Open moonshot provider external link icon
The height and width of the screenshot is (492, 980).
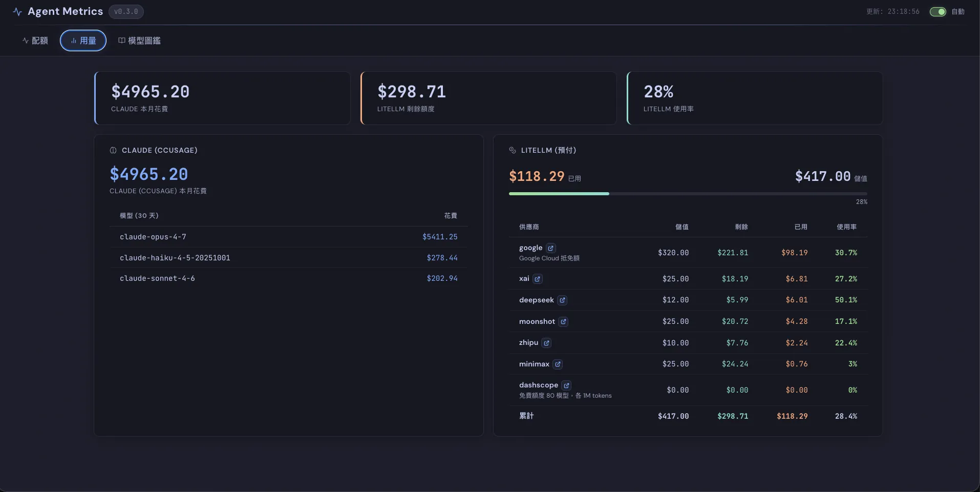(x=563, y=322)
